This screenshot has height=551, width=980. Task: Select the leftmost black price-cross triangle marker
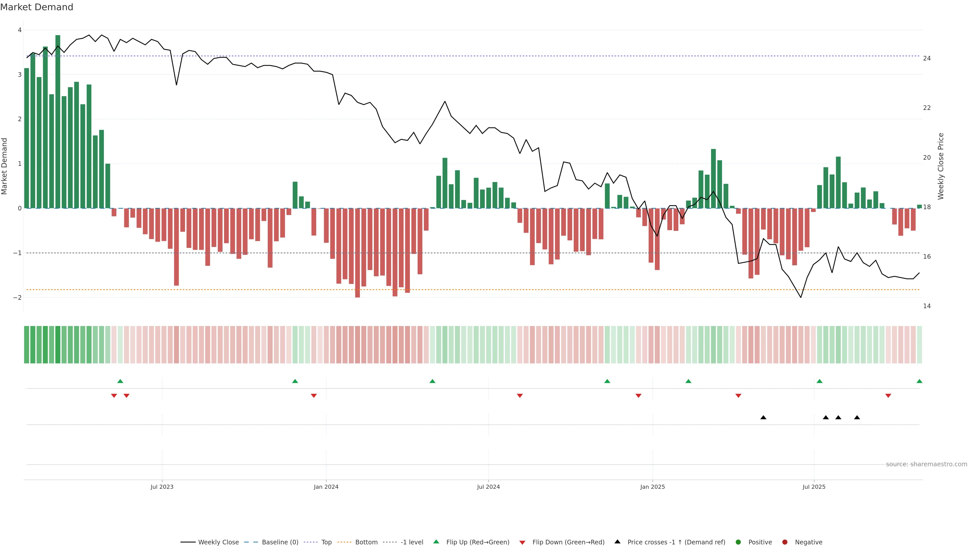pos(763,418)
